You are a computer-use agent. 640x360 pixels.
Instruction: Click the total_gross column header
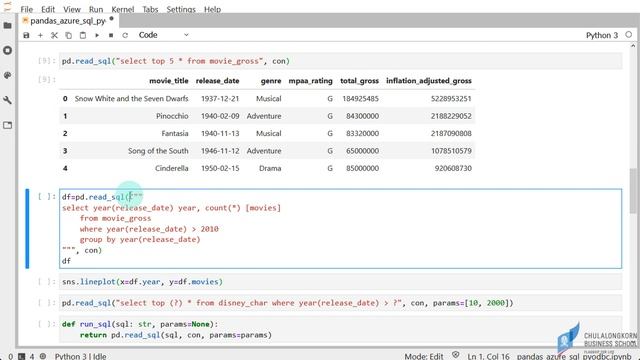coord(359,81)
